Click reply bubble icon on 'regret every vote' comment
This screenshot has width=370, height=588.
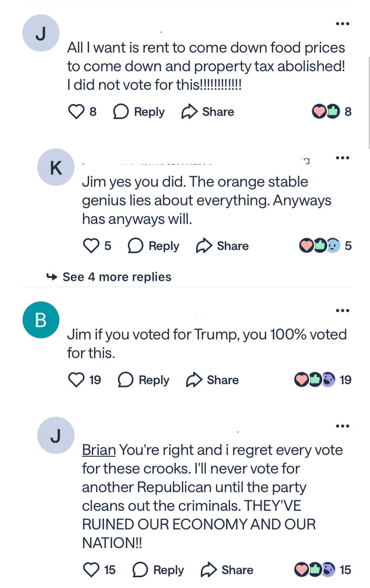pyautogui.click(x=140, y=570)
